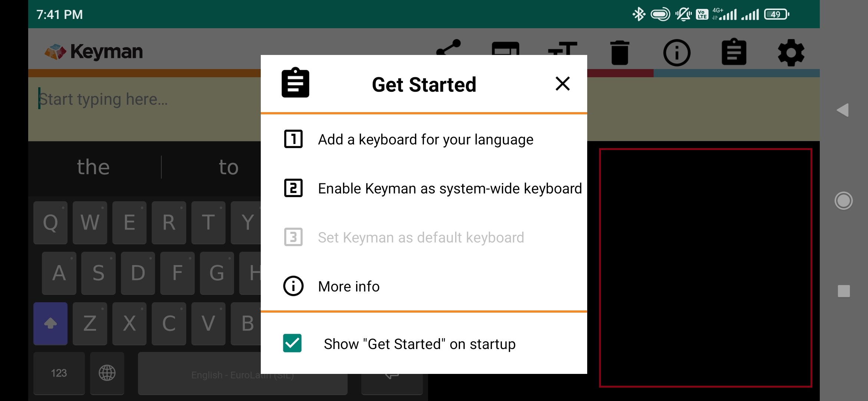Select the More info circled-i icon
Image resolution: width=868 pixels, height=401 pixels.
[x=293, y=286]
